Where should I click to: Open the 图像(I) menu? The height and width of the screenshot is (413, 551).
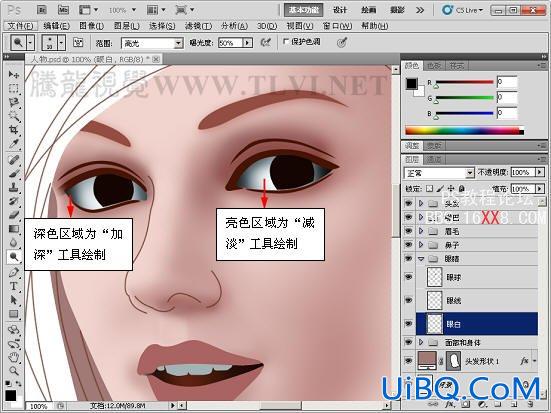92,26
